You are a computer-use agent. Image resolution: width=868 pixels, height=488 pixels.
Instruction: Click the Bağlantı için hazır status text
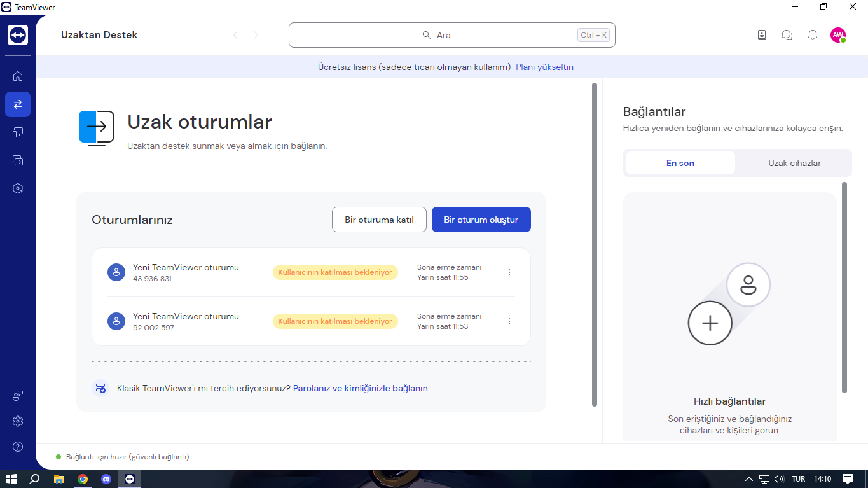click(128, 457)
